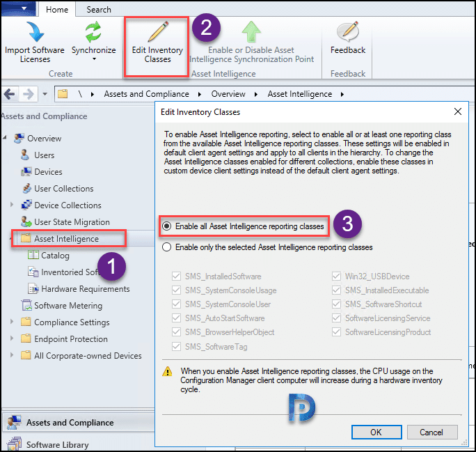Expand the Compliance Settings node
476x452 pixels.
click(x=12, y=321)
